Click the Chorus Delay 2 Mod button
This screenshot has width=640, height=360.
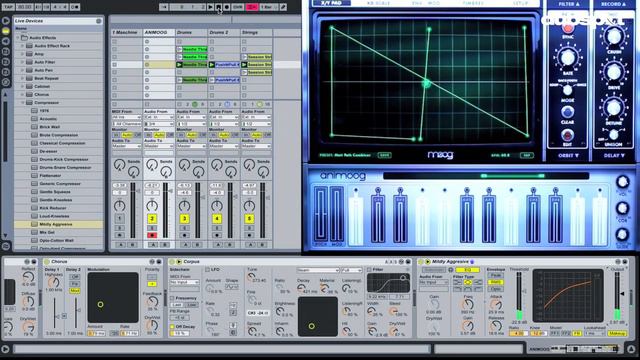74,291
